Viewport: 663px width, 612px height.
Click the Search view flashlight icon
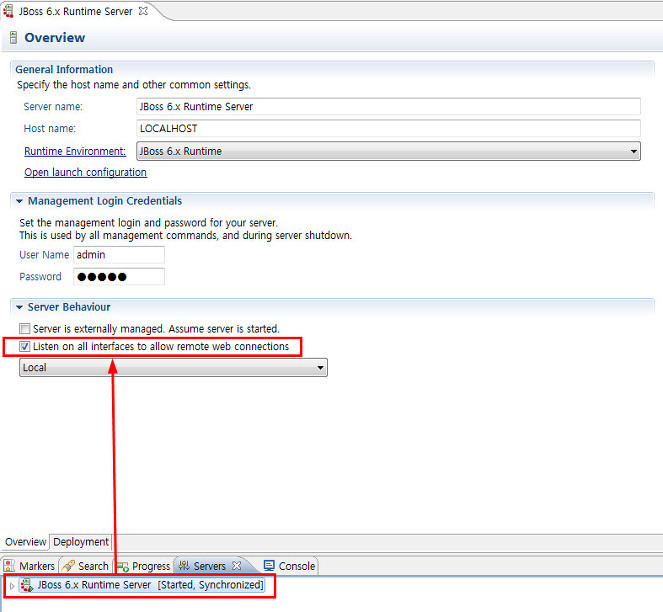coord(68,565)
